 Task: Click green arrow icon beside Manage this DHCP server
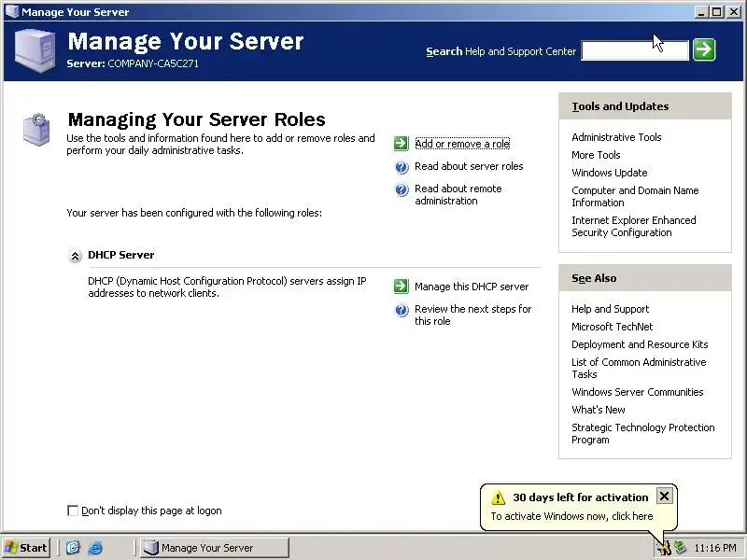coord(402,287)
